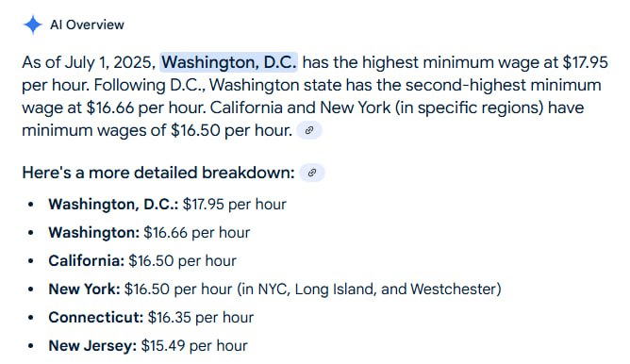
Task: Click the bold 'New Jersey:' label
Action: coord(92,345)
